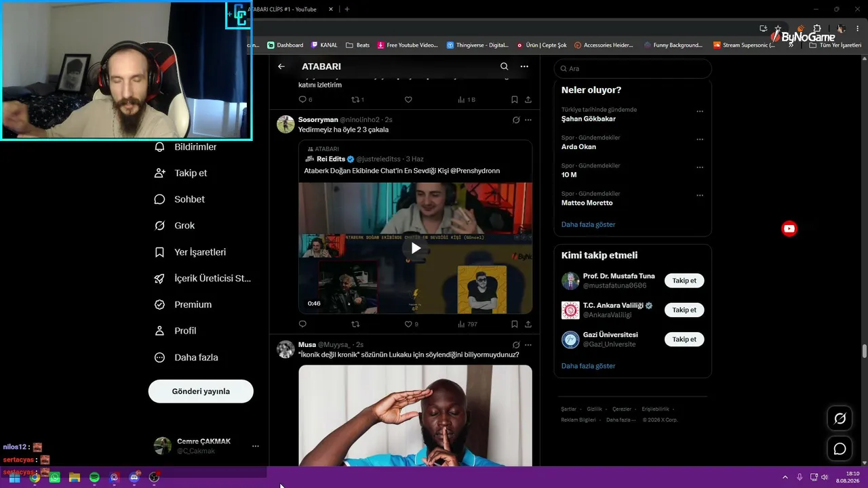Open Şahan Gökbakar trending topic
Viewport: 868px width, 488px height.
click(x=589, y=119)
